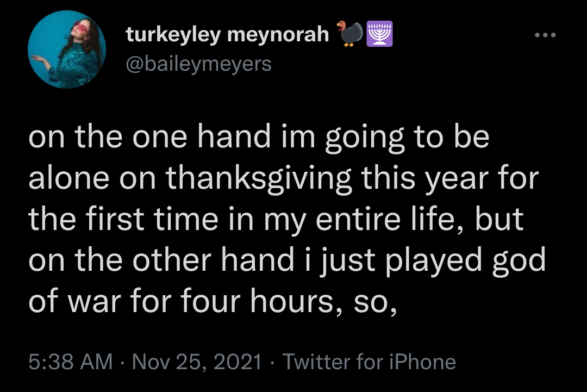Visit the @baileymeyers handle

coord(198,64)
